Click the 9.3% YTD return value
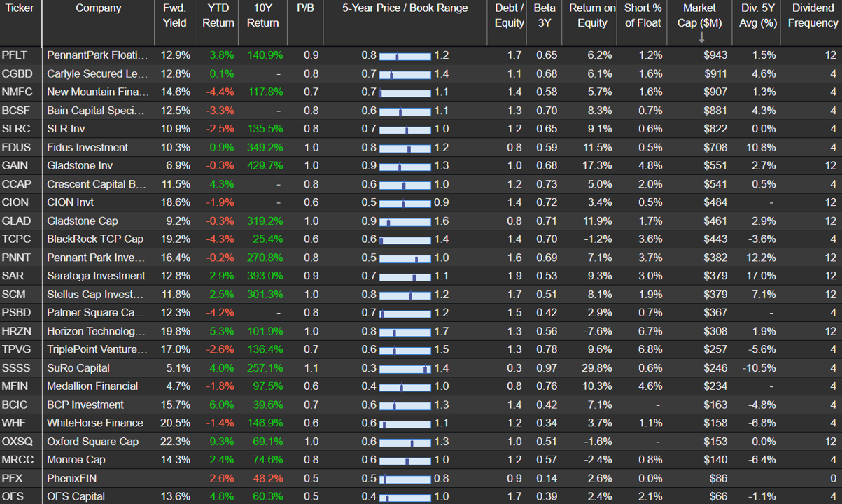Screen dimensions: 842x504 point(222,441)
